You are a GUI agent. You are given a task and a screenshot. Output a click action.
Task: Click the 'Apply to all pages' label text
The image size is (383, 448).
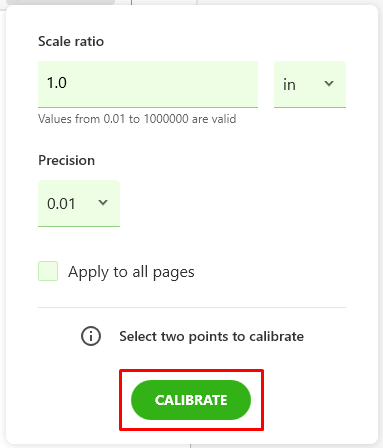[x=131, y=272]
